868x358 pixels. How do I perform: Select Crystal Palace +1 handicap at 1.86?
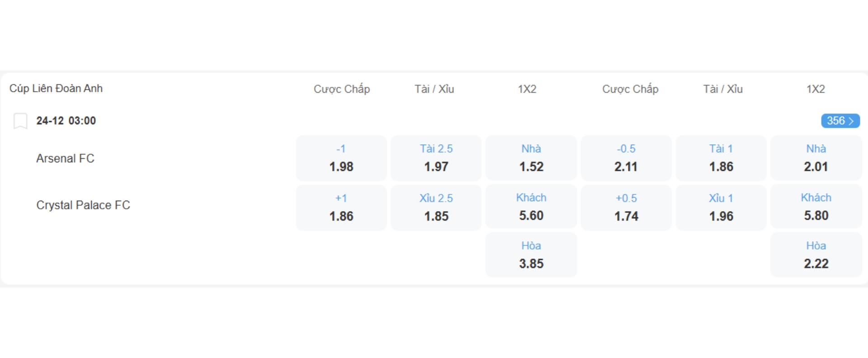[341, 207]
